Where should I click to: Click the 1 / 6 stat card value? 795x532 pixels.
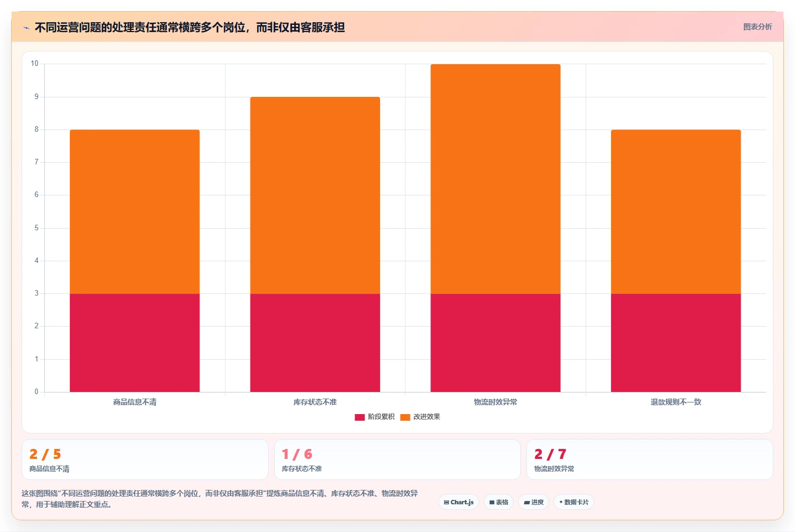coord(297,454)
